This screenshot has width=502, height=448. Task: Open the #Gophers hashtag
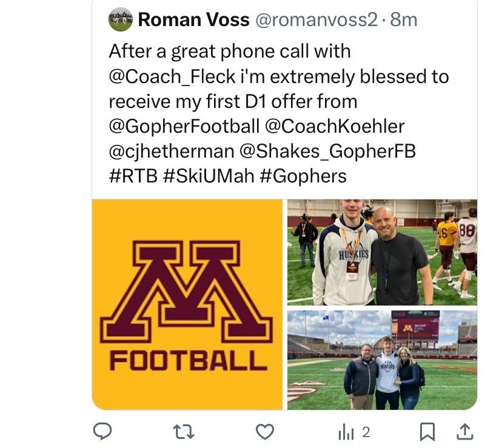point(303,176)
